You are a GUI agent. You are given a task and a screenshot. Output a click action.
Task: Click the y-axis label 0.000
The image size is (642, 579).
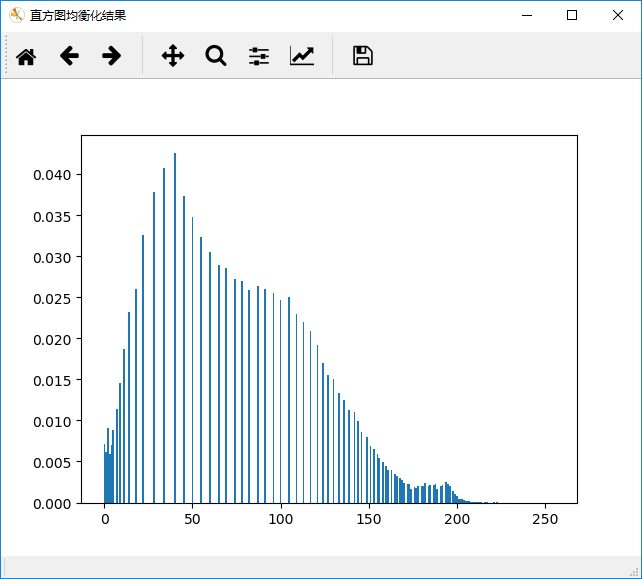(52, 504)
